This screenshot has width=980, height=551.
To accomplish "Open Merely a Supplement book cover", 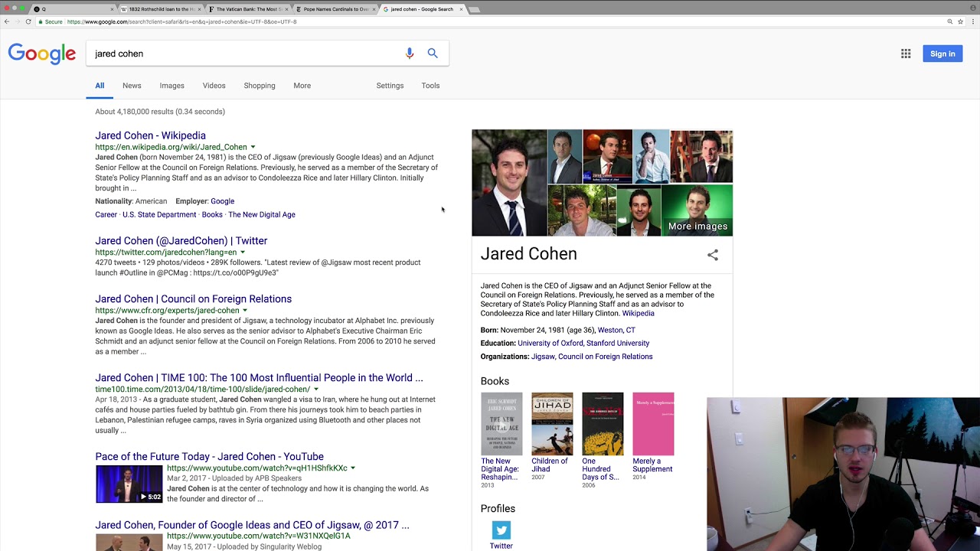I will click(653, 424).
